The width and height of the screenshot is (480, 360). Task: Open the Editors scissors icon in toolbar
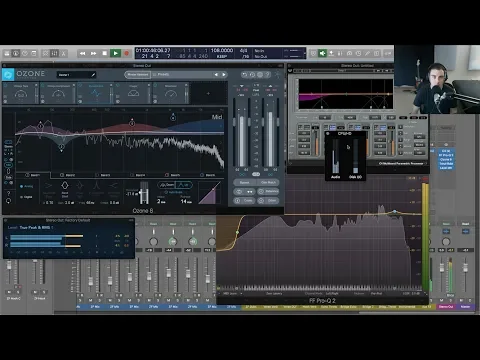point(63,53)
